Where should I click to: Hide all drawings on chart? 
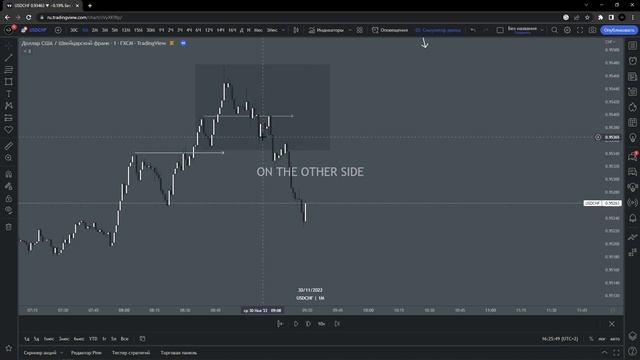coord(9,211)
